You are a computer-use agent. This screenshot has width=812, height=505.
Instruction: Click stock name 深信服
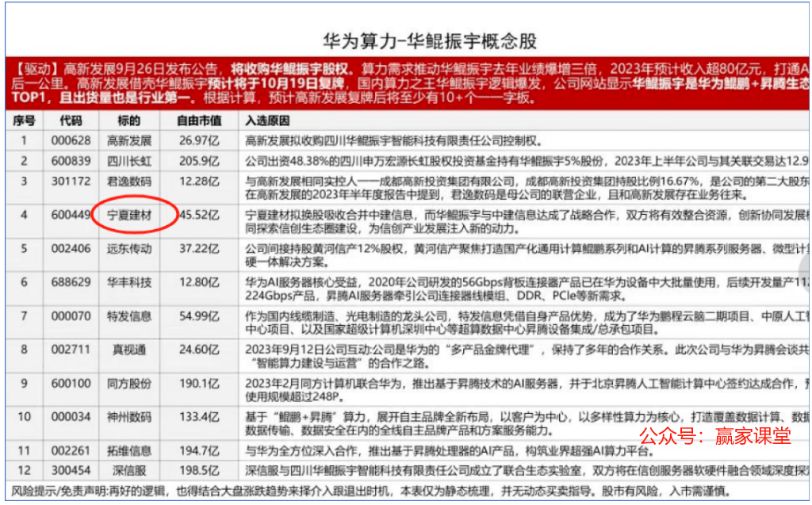tap(129, 471)
